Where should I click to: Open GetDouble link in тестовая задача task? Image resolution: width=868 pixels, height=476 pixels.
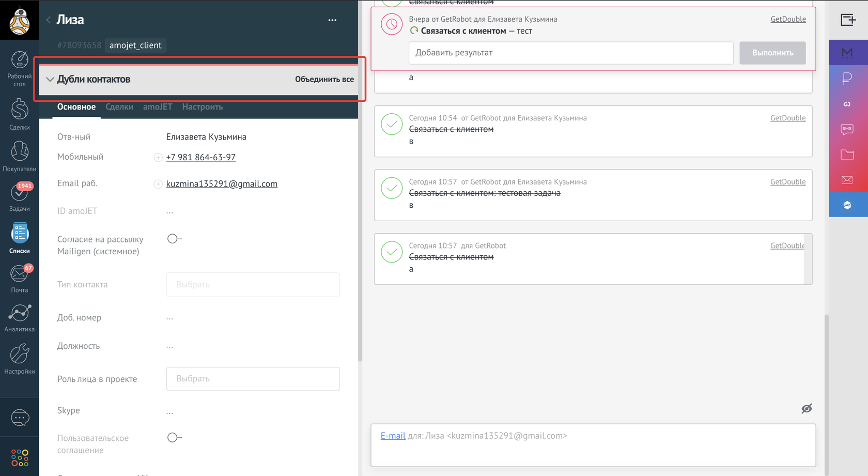[788, 182]
